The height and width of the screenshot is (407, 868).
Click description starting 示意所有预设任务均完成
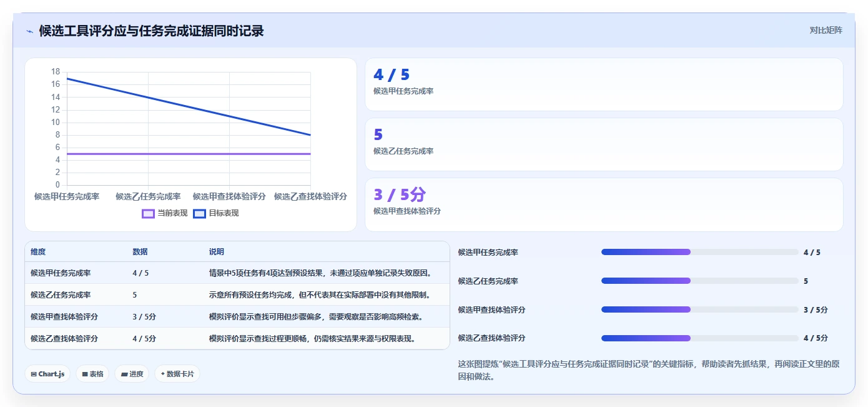pyautogui.click(x=320, y=295)
